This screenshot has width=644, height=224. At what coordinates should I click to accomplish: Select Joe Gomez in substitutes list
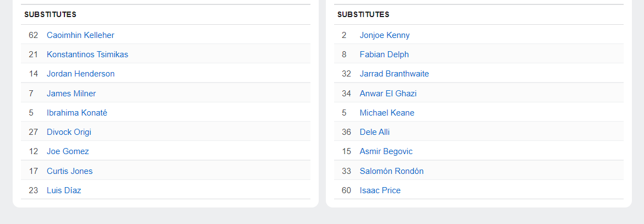click(x=68, y=152)
